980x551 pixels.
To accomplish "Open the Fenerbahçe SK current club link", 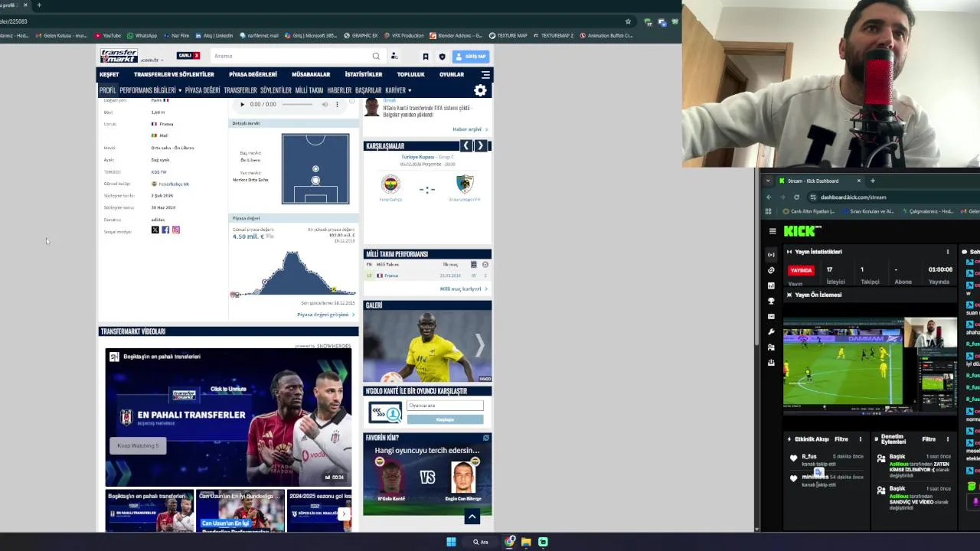I will pos(173,184).
